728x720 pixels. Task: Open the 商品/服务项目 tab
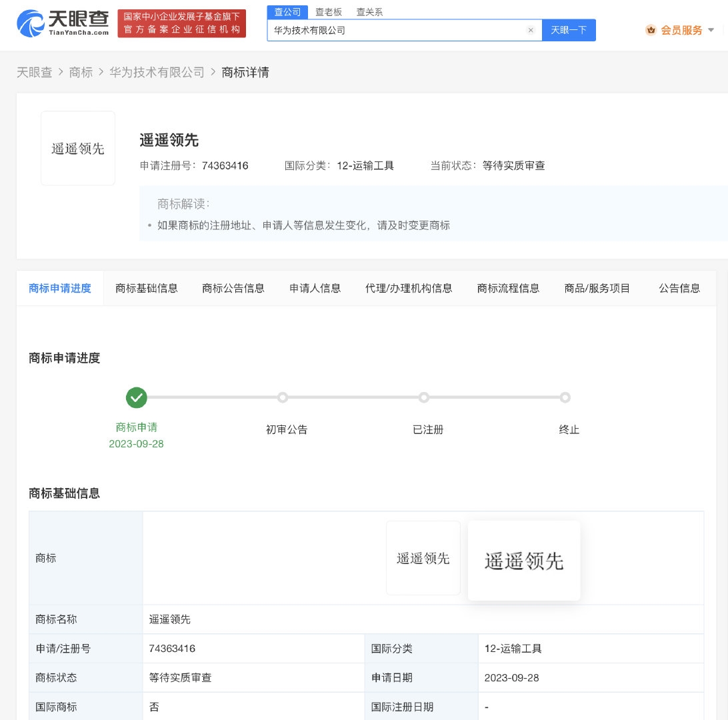pyautogui.click(x=597, y=288)
